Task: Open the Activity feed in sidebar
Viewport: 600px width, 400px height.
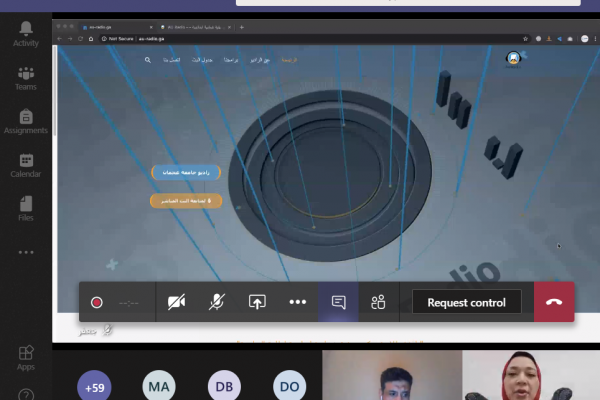Action: [x=26, y=33]
